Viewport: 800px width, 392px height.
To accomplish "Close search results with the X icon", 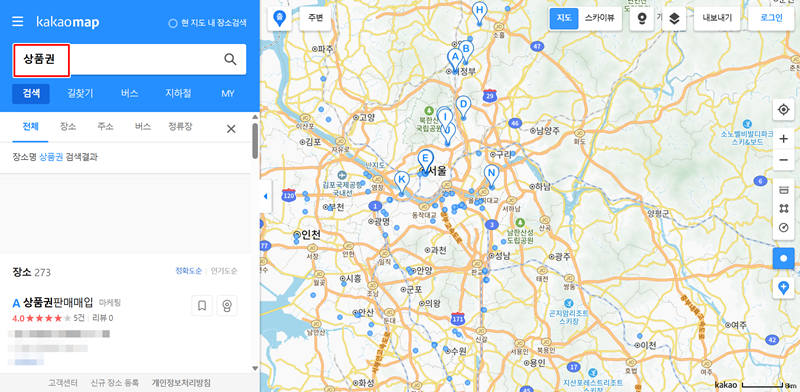I will click(x=231, y=129).
